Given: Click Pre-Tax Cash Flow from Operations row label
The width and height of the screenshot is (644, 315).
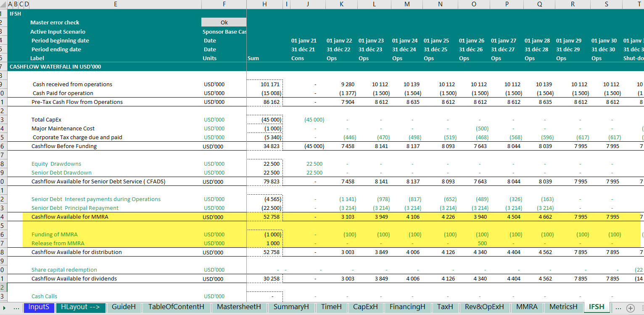Looking at the screenshot, I should coord(77,102).
